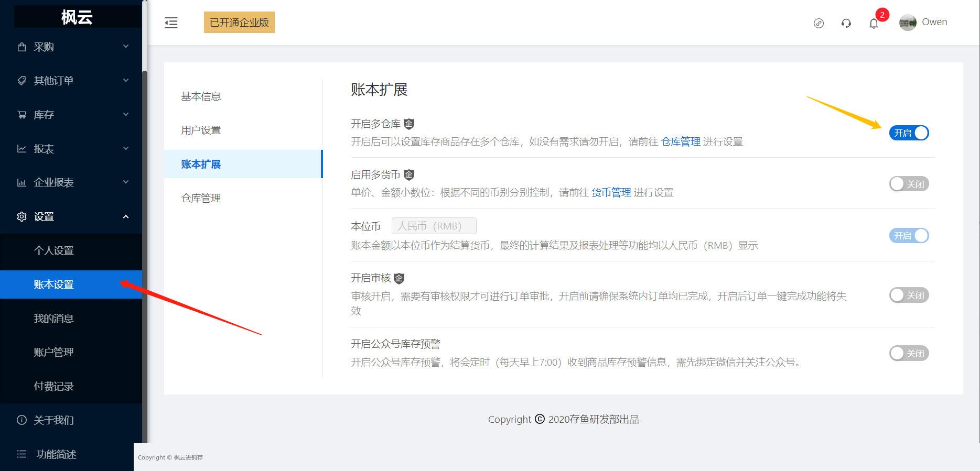Viewport: 980px width, 471px height.
Task: Enable the 开启审核 switch
Action: click(909, 295)
